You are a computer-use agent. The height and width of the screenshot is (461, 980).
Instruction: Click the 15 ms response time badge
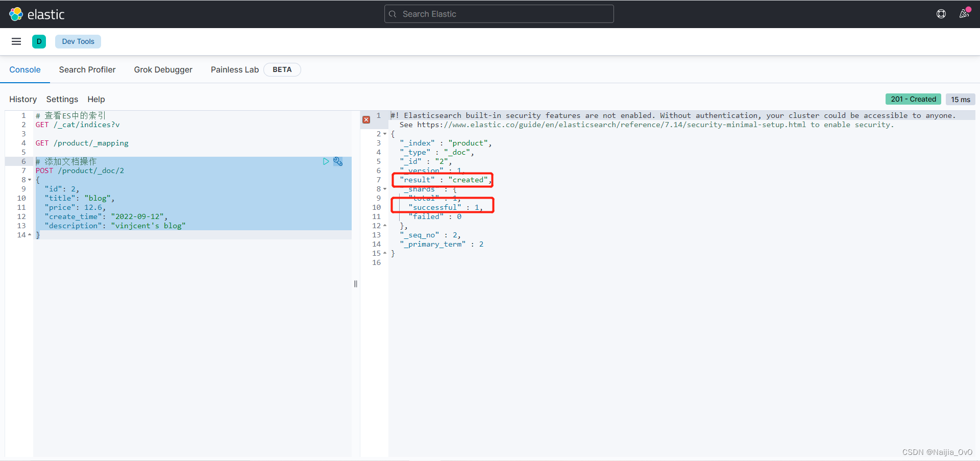[x=960, y=99]
